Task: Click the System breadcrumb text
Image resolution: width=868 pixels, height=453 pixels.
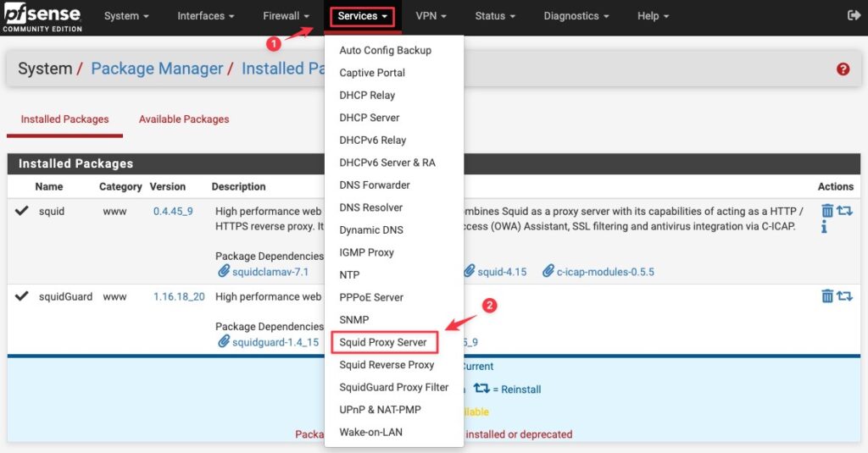Action: click(x=45, y=69)
